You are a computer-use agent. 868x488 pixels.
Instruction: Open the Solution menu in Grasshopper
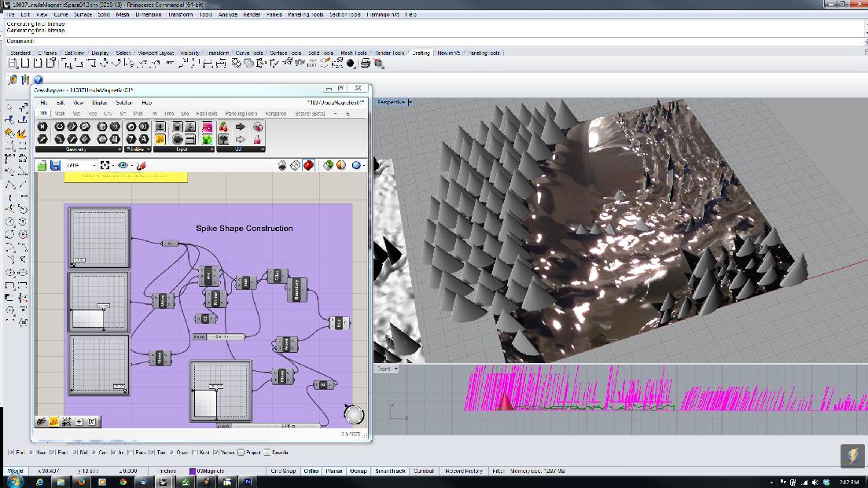124,103
